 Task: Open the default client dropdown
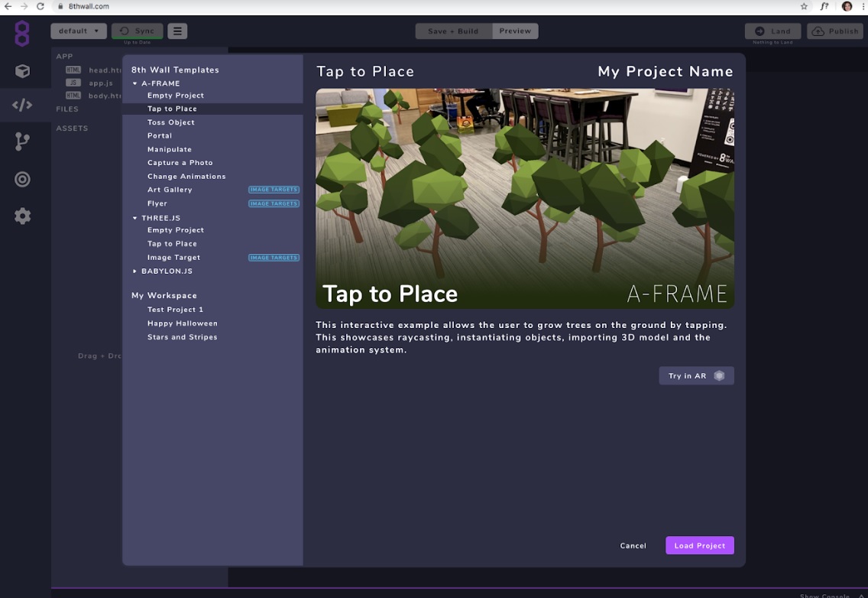(79, 31)
